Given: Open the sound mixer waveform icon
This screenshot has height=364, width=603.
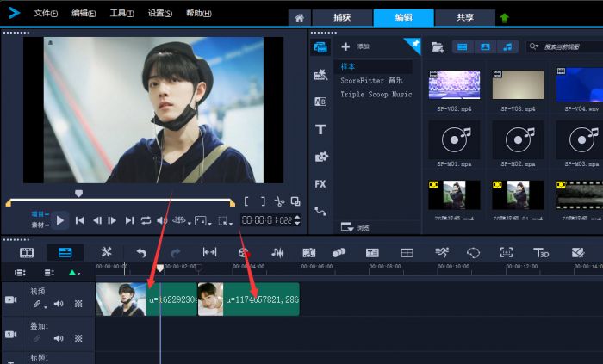Looking at the screenshot, I should (x=277, y=252).
